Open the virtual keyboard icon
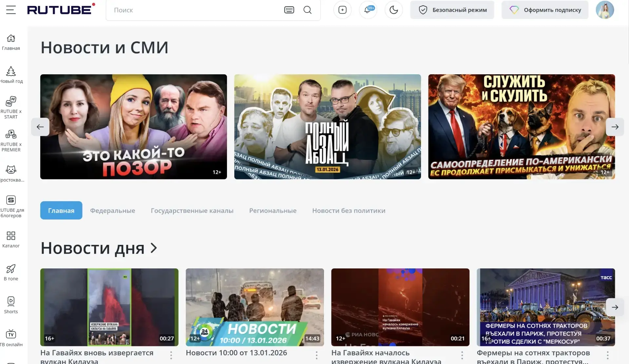 [x=289, y=10]
